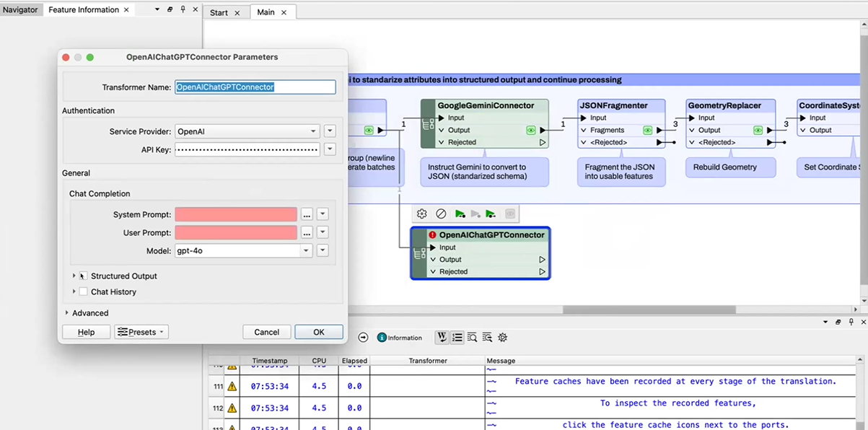868x430 pixels.
Task: Open transformer parameters via gear icon
Action: (422, 214)
